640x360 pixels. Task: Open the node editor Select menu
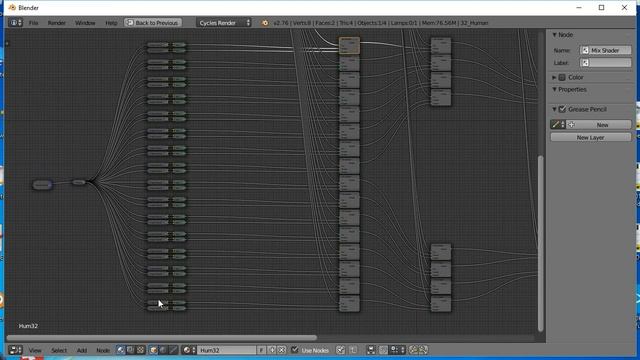(x=59, y=350)
